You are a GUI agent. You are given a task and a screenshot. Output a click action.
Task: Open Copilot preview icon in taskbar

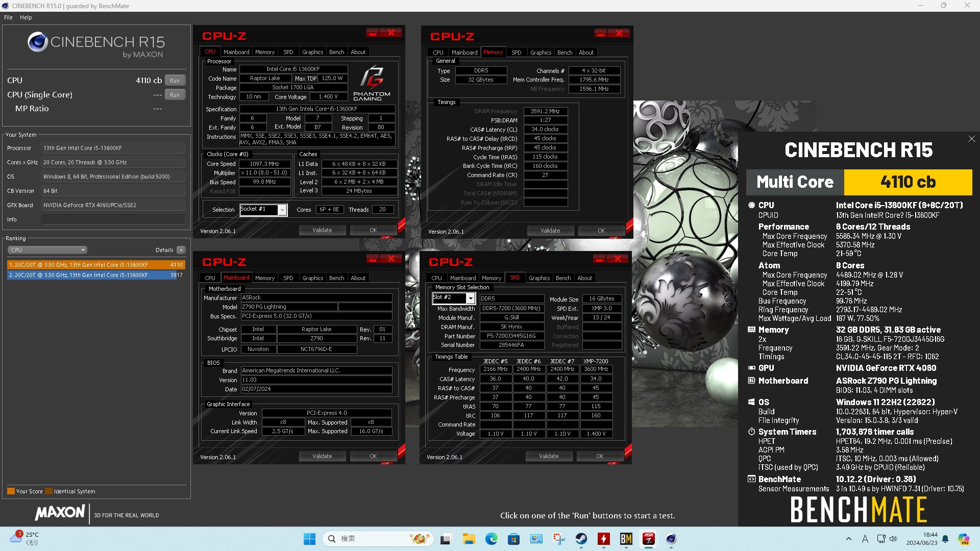(964, 539)
